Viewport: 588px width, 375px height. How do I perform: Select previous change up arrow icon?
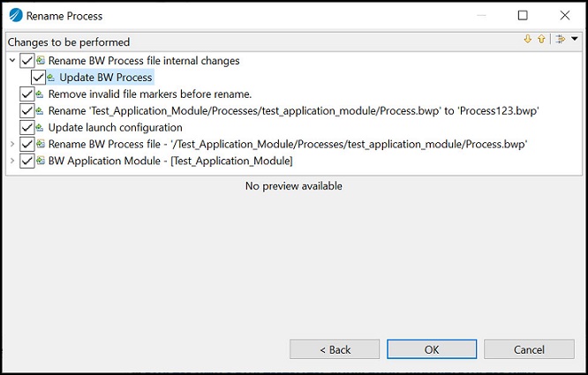[541, 39]
